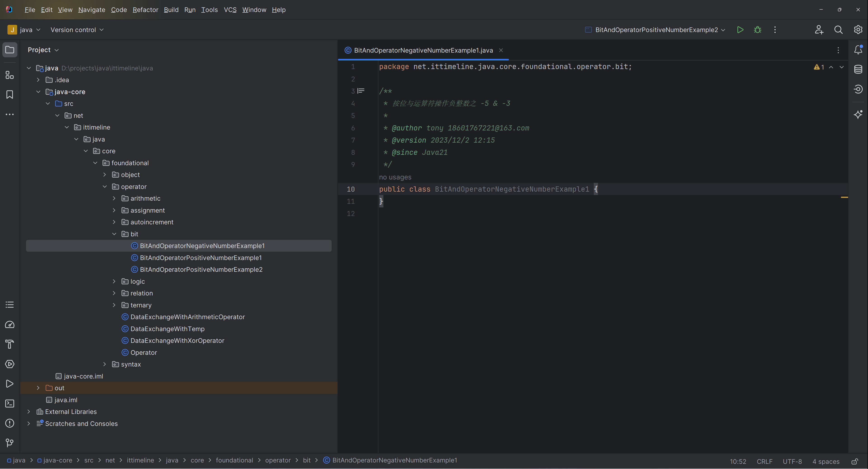The image size is (868, 469).
Task: Open the Project view selector dropdown
Action: pos(43,50)
